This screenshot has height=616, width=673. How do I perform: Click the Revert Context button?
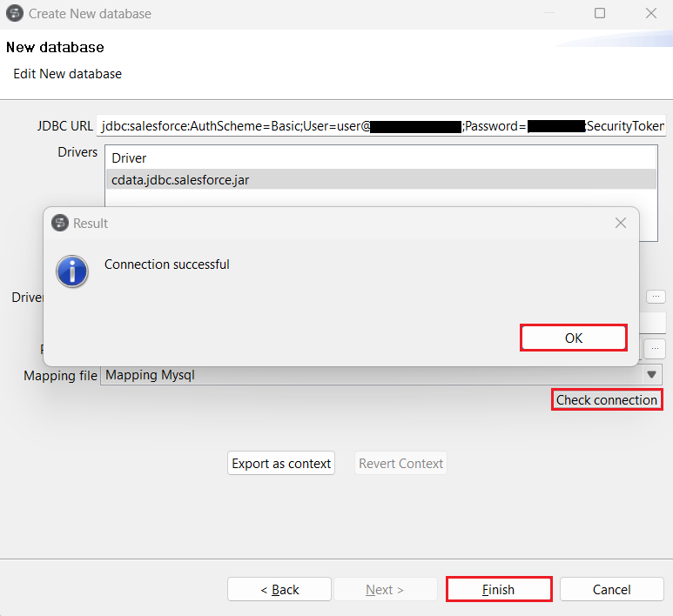click(400, 464)
